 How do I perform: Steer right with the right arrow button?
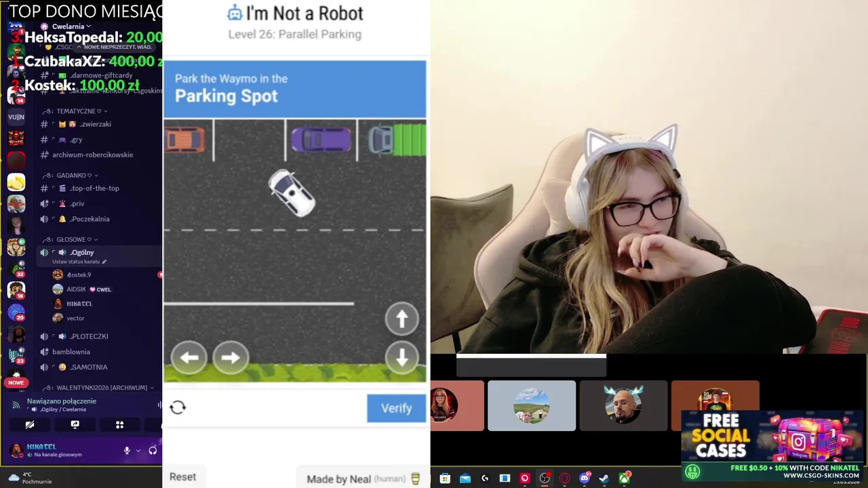[231, 357]
